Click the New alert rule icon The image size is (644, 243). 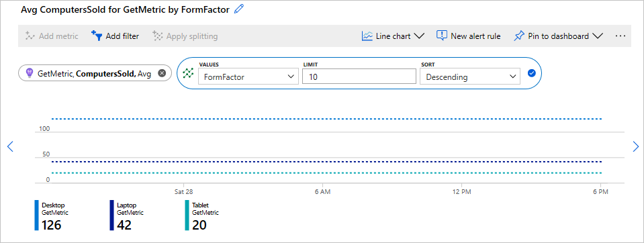point(441,36)
